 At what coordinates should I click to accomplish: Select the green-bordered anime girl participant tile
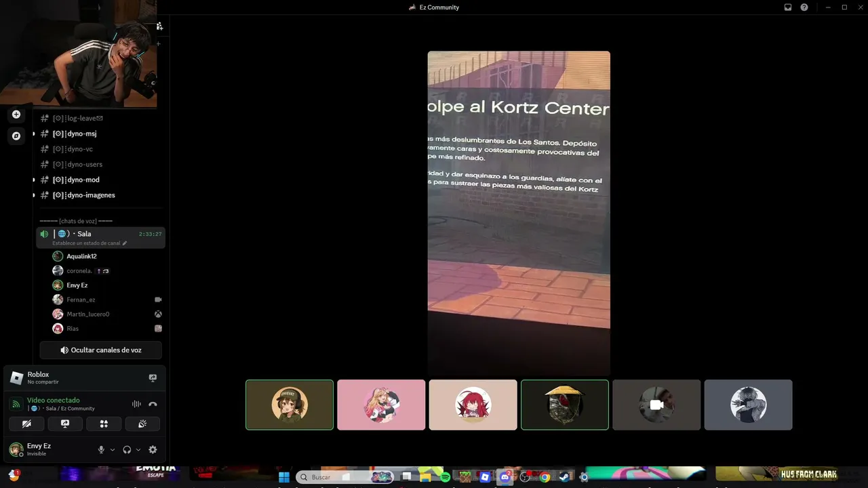[290, 405]
